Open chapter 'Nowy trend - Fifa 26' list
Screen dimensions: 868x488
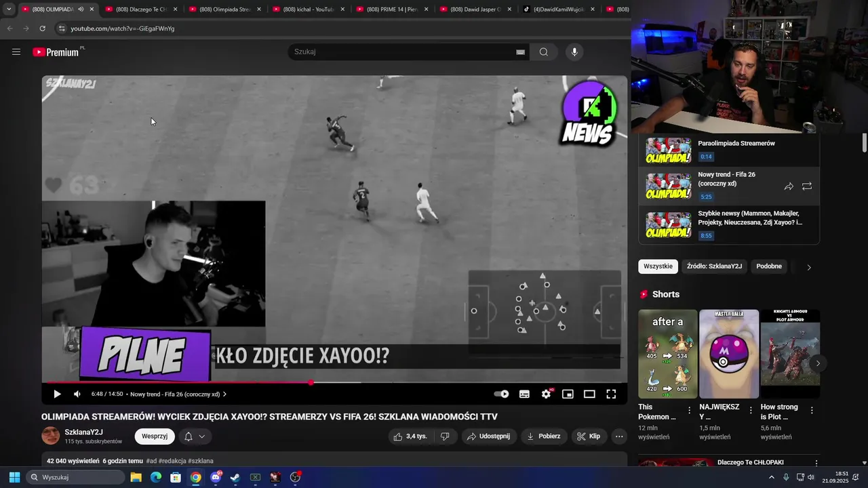tap(178, 394)
